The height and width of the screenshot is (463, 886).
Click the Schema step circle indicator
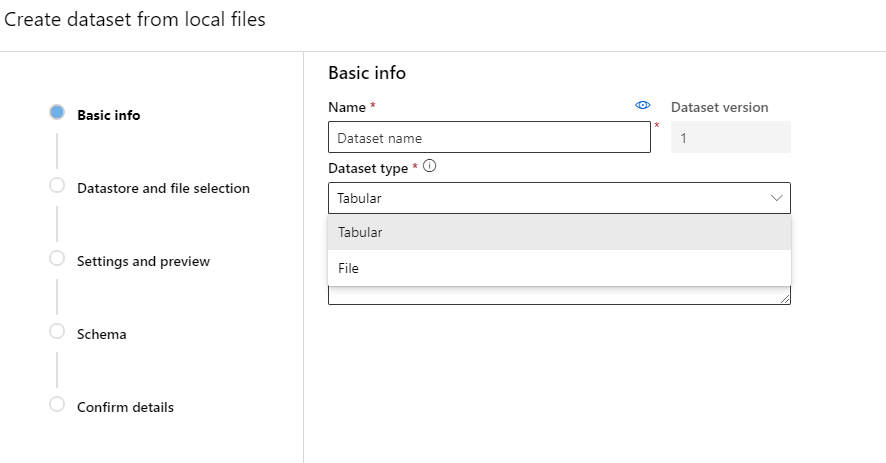pos(57,331)
